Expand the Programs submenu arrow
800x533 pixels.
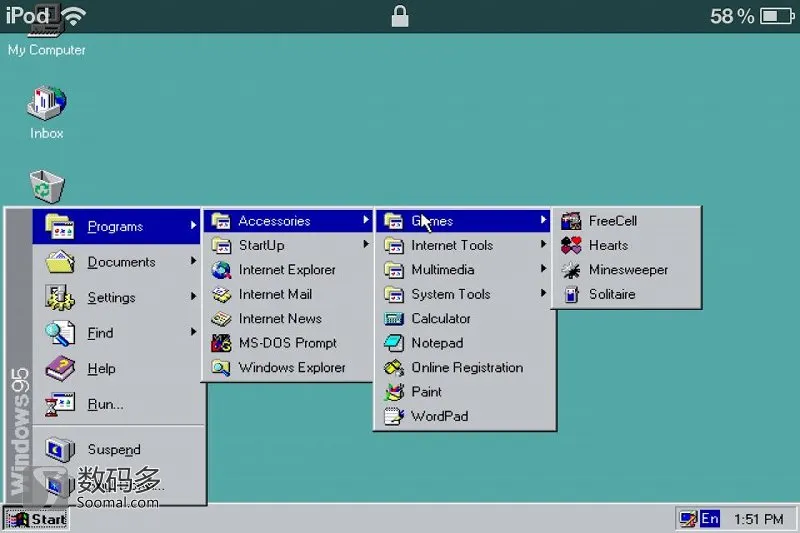(x=193, y=225)
